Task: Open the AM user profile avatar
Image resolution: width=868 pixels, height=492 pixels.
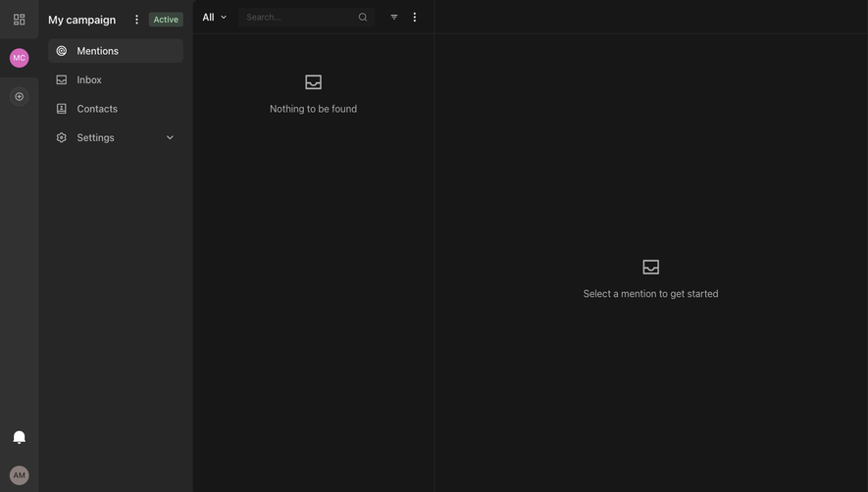Action: tap(19, 474)
